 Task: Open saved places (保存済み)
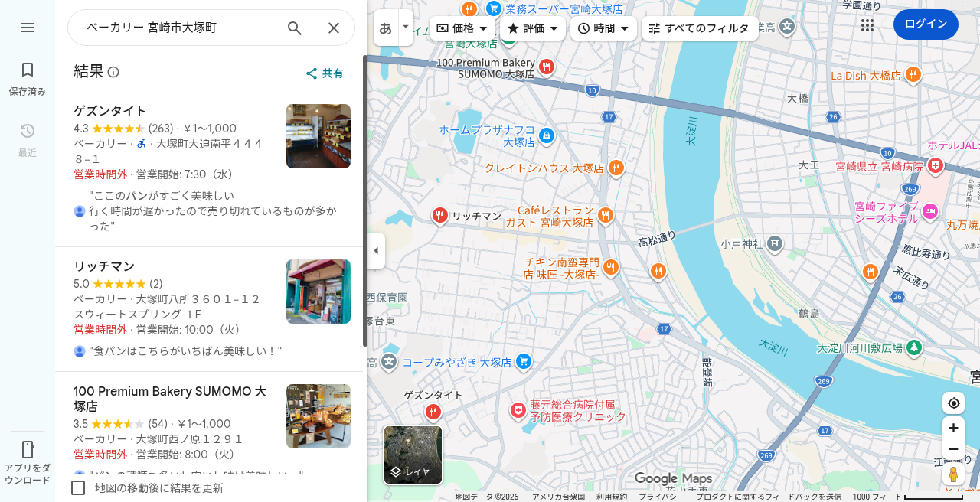click(x=28, y=79)
